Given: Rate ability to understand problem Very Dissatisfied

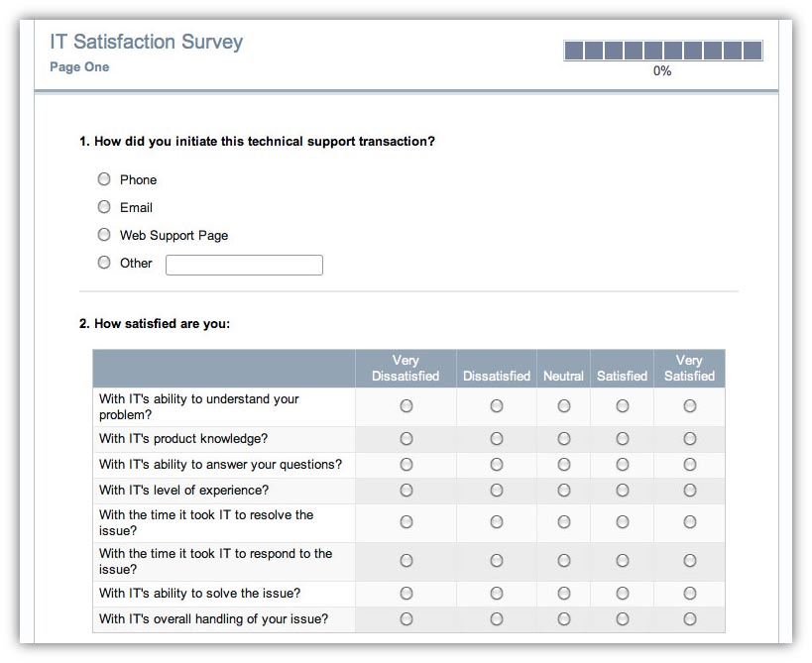Looking at the screenshot, I should point(406,406).
